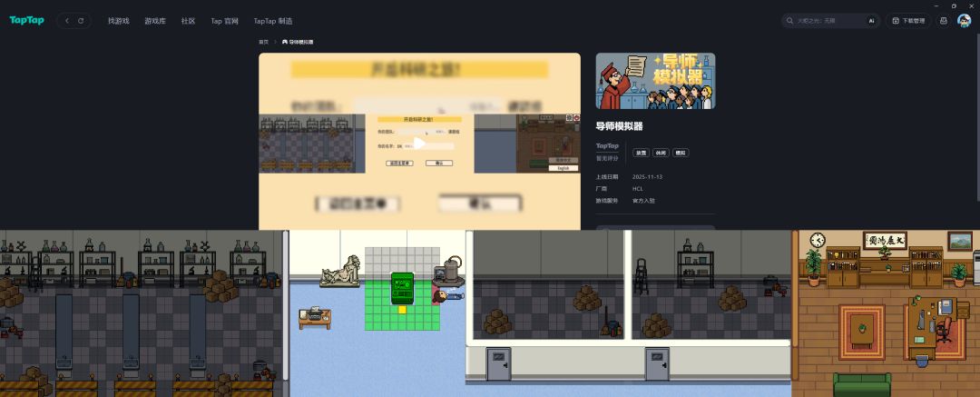Click the search magnifier icon
The image size is (980, 397).
click(790, 21)
